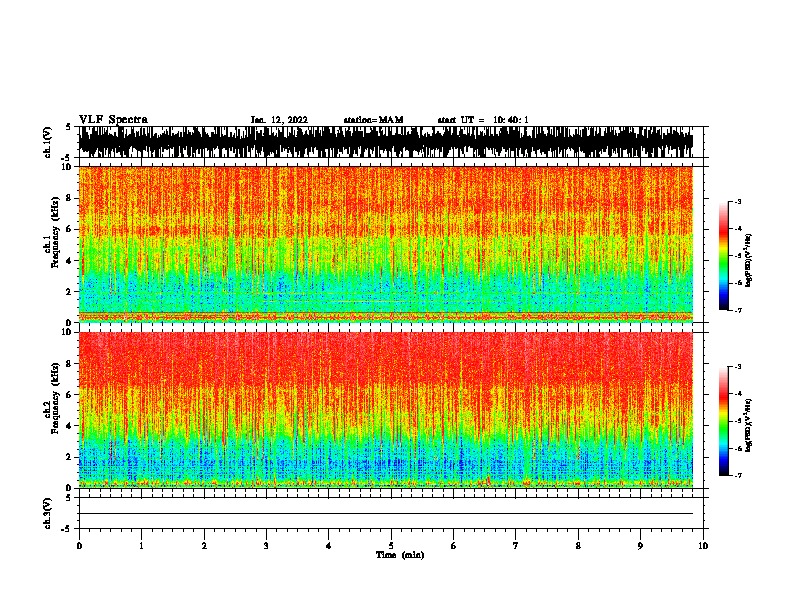Click time axis tick label "8"
Image resolution: width=792 pixels, height=612 pixels.
(x=578, y=546)
